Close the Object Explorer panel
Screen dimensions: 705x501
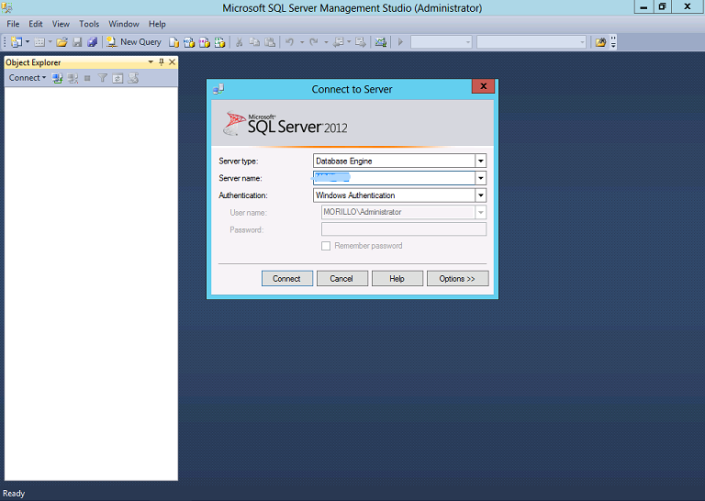coord(172,62)
